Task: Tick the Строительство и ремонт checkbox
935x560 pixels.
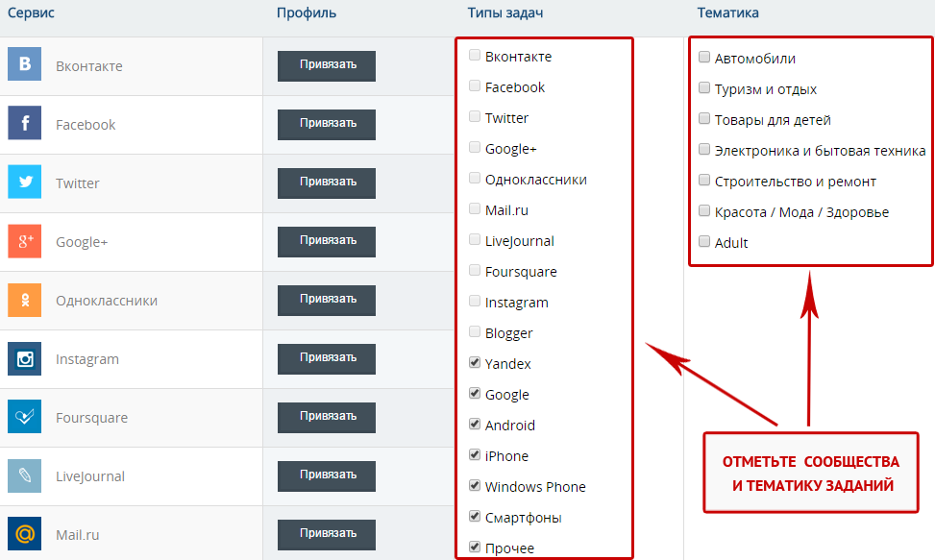Action: coord(704,180)
